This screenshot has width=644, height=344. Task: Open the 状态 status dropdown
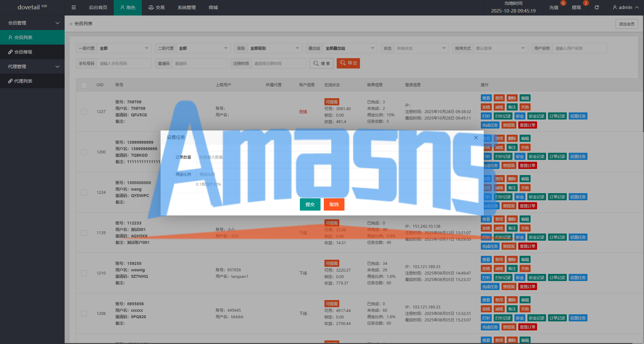pos(422,48)
